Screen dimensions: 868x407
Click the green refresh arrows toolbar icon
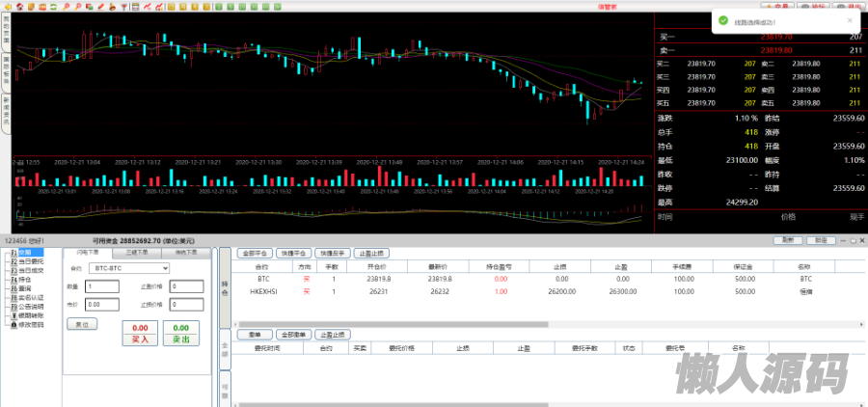(x=53, y=7)
